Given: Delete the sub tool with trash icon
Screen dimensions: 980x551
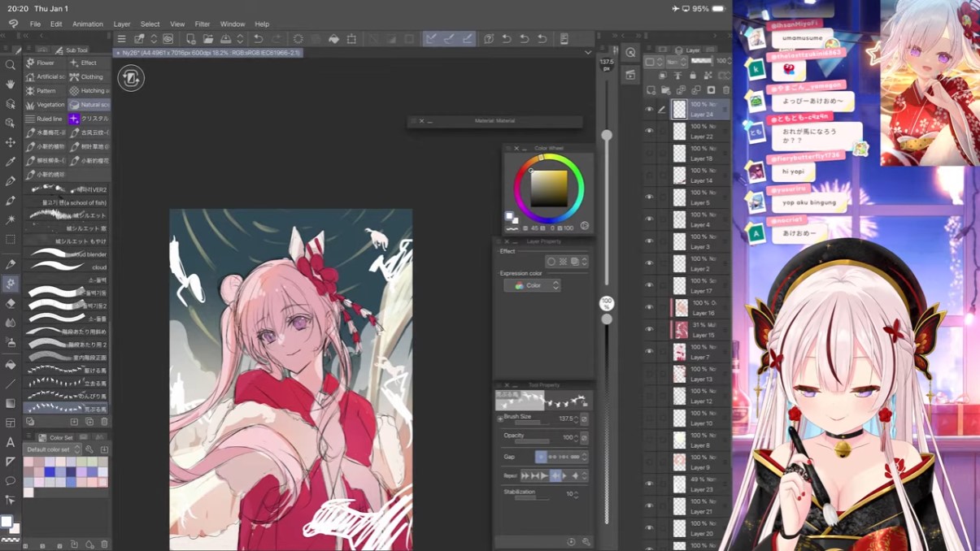Looking at the screenshot, I should (x=104, y=422).
